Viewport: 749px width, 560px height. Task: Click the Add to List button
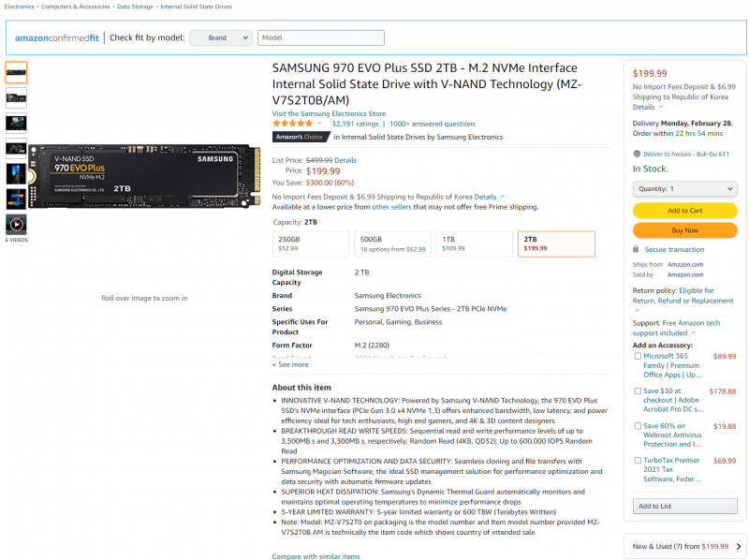coord(685,506)
